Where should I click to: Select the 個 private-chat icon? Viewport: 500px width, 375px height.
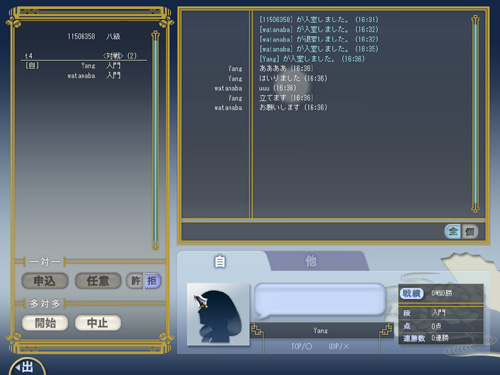coord(470,231)
